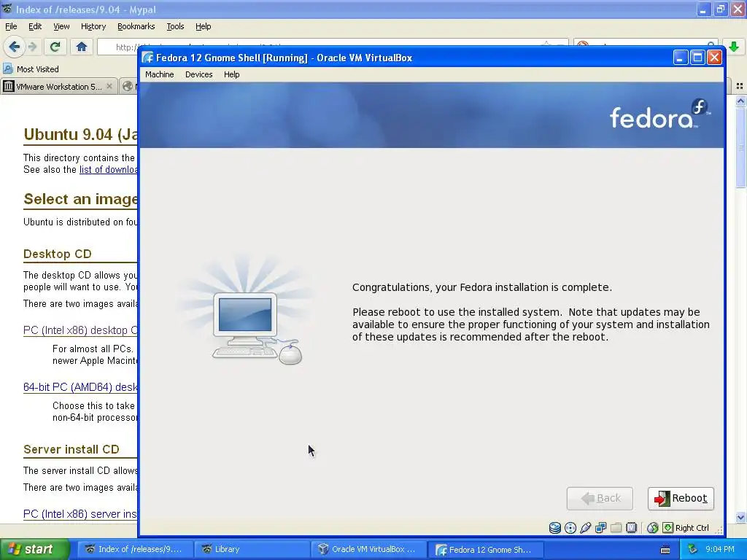The image size is (747, 560).
Task: Click the browser forward arrow button
Action: (32, 47)
